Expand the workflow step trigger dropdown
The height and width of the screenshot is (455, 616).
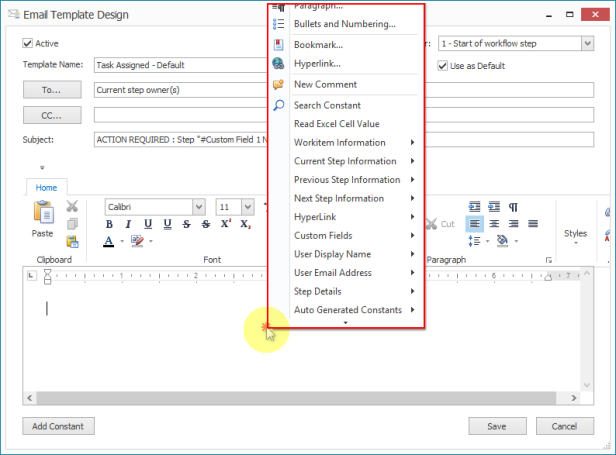click(586, 43)
